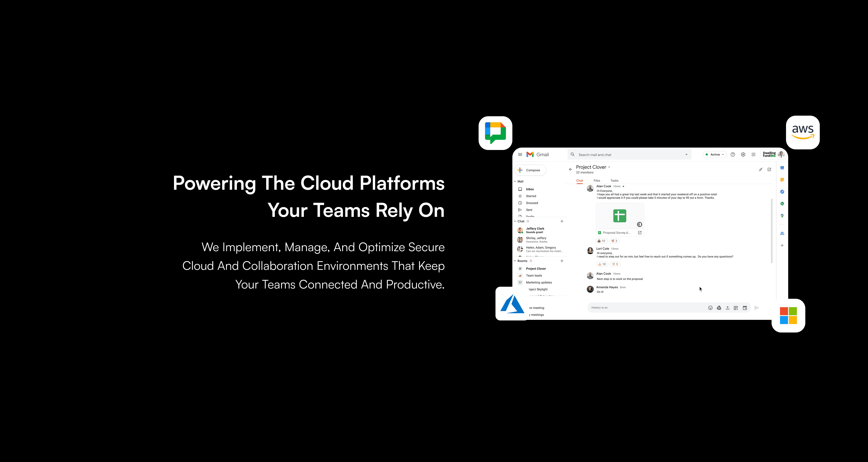Toggle the clapping reaction on Lori Cole's message

[x=615, y=264]
